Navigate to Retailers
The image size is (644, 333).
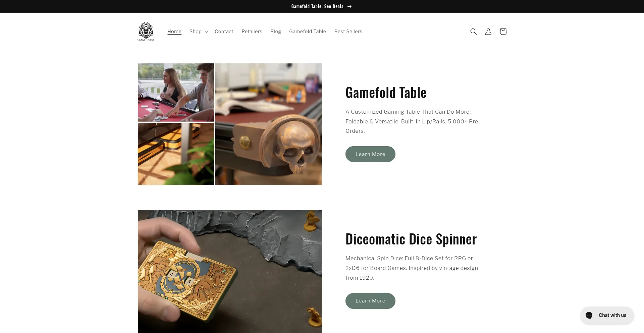click(x=252, y=32)
